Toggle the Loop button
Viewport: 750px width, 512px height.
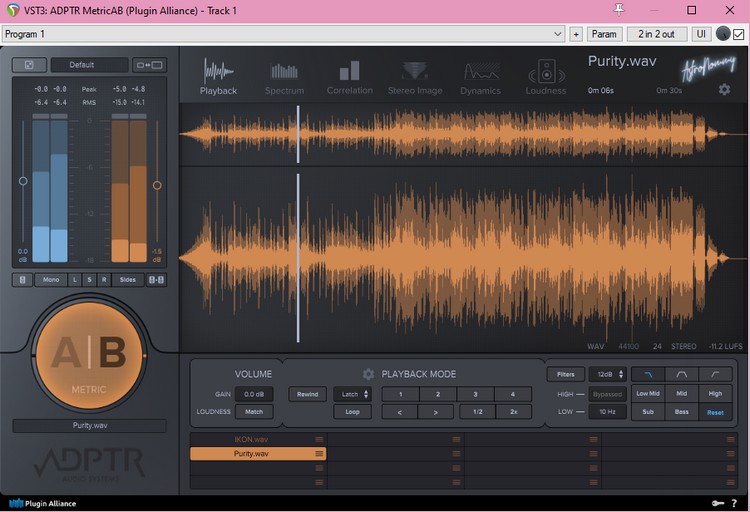(x=353, y=412)
